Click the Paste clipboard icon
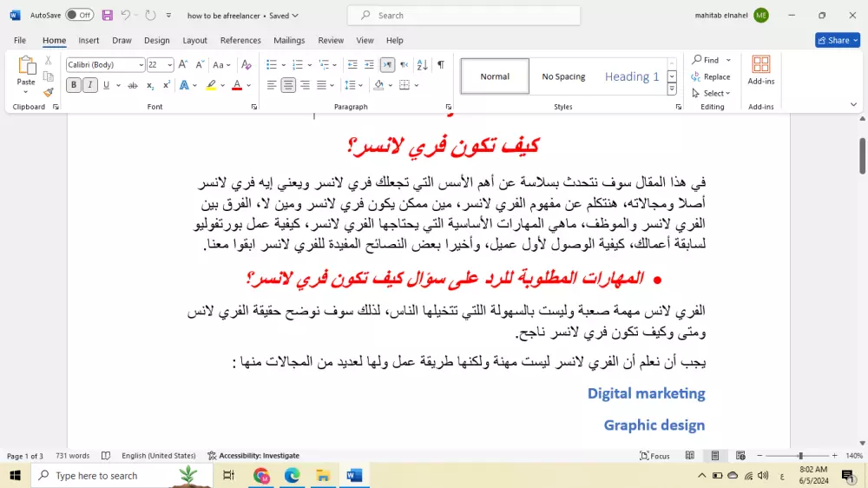This screenshot has height=488, width=868. click(26, 65)
